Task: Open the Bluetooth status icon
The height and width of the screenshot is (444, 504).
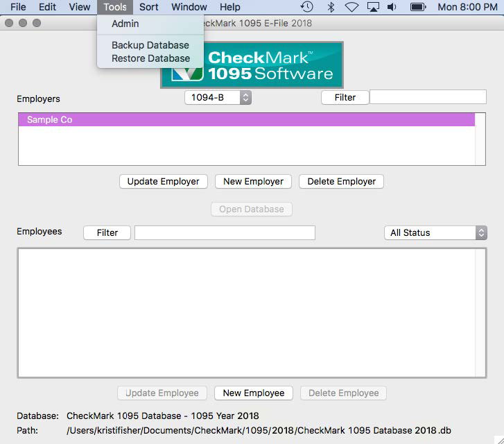Action: click(331, 7)
